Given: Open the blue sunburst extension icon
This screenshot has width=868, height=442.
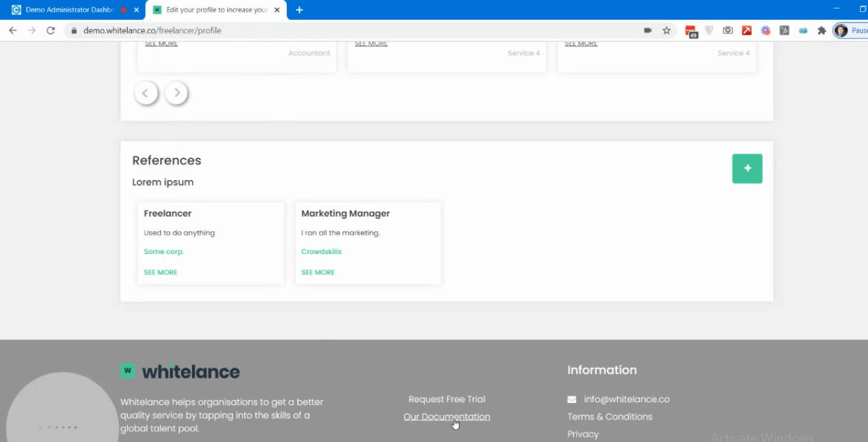Looking at the screenshot, I should coord(765,30).
